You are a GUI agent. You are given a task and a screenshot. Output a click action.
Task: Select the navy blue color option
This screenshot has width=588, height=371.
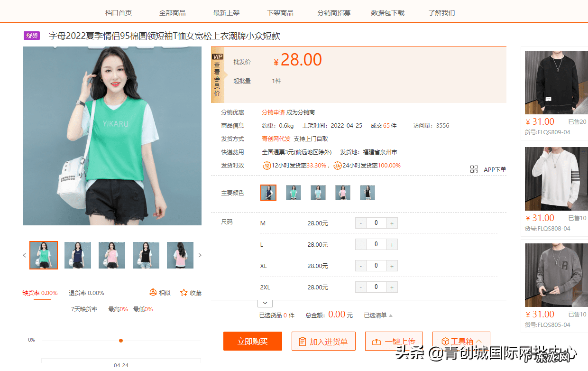click(x=268, y=193)
